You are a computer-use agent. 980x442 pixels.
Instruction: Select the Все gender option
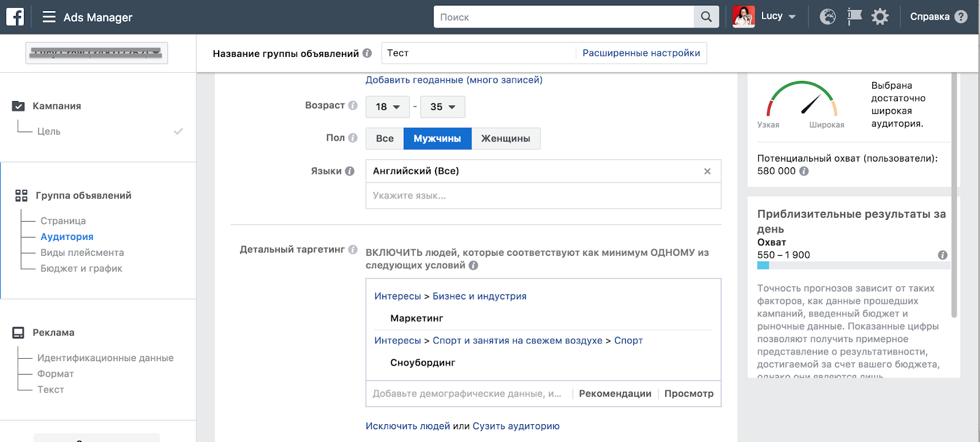385,138
